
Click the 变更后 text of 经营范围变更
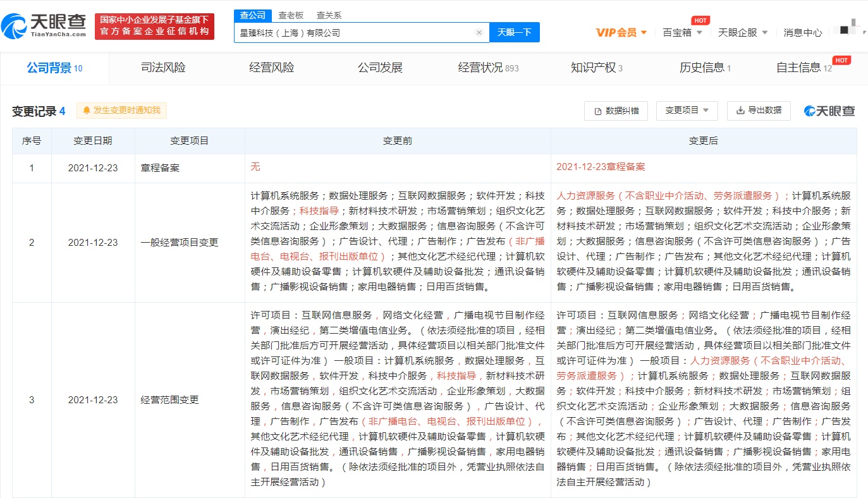pos(704,398)
